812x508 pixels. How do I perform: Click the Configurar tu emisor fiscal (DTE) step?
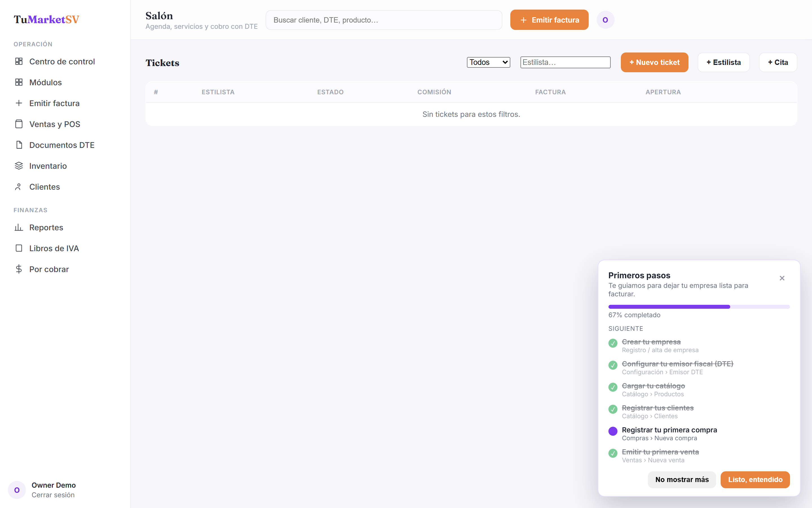(x=699, y=367)
